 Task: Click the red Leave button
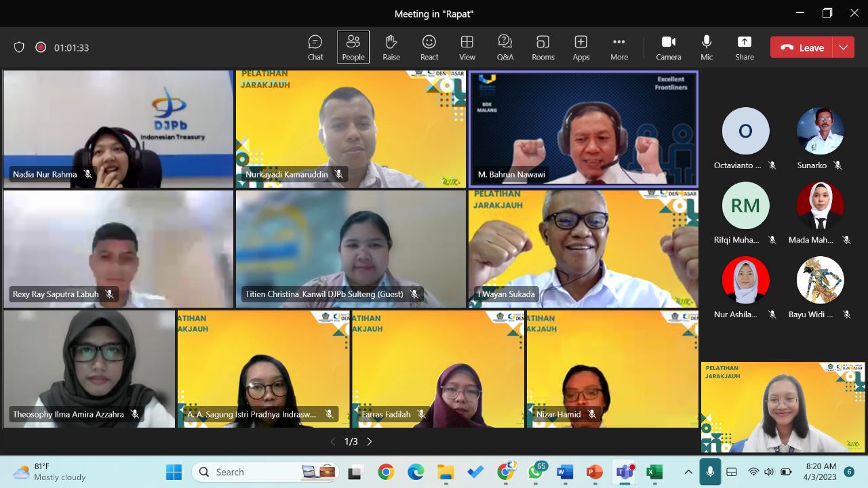tap(802, 47)
